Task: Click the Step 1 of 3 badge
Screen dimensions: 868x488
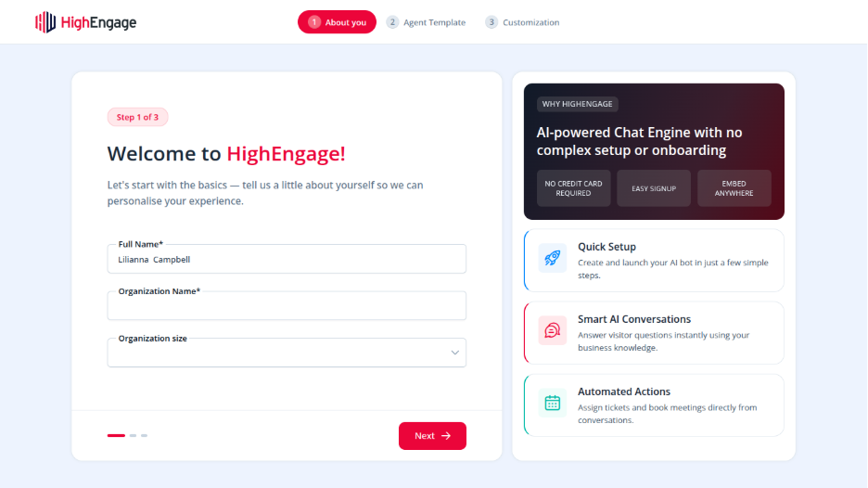Action: [x=137, y=117]
